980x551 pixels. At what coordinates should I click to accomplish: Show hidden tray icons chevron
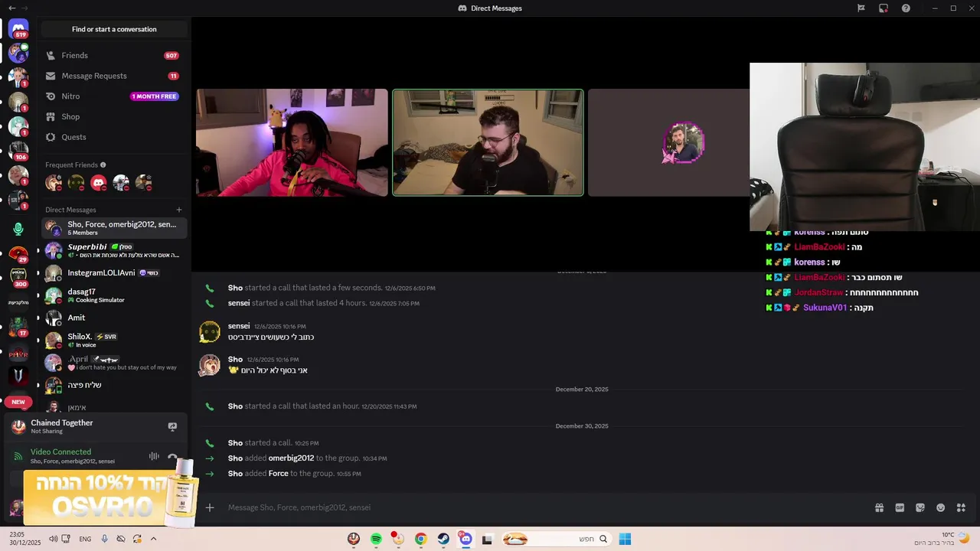pos(153,539)
